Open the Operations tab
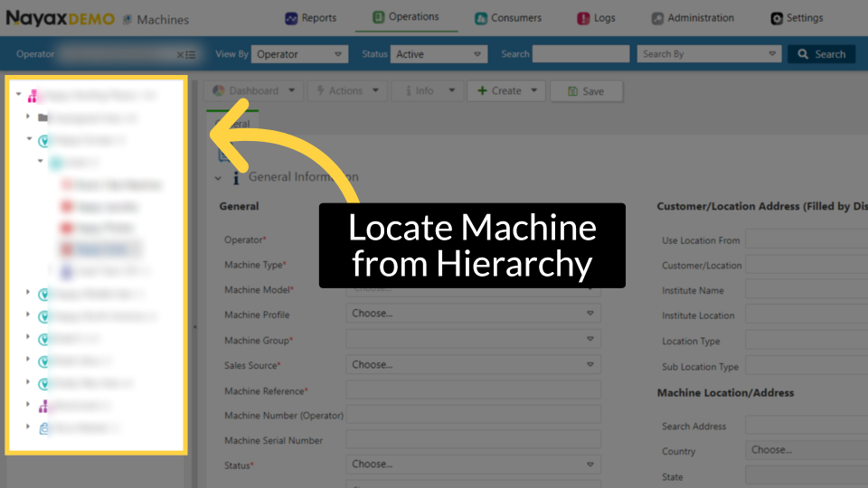The width and height of the screenshot is (868, 488). [x=406, y=17]
